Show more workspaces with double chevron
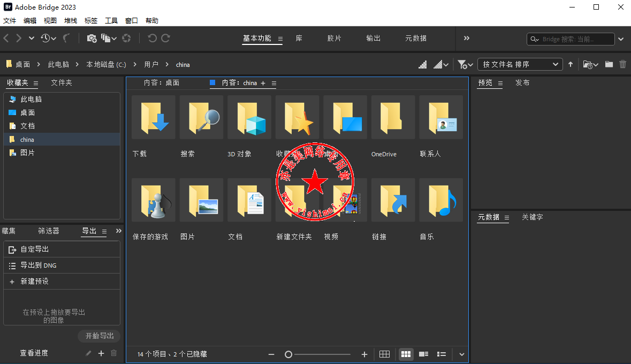This screenshot has width=631, height=364. (x=466, y=38)
